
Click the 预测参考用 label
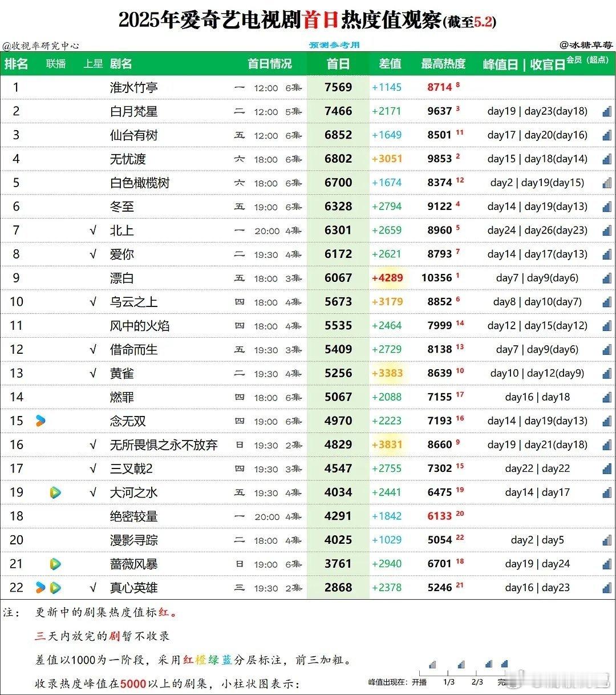click(x=335, y=45)
